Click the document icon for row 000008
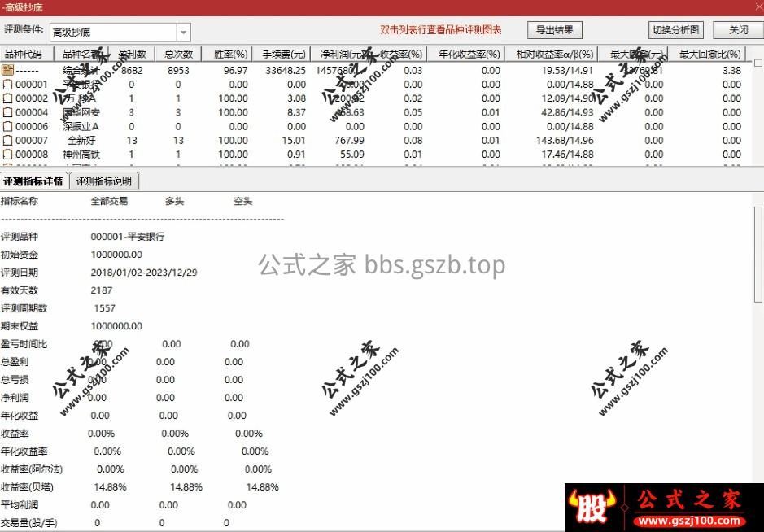Viewport: 764px width, 532px height. 7,155
